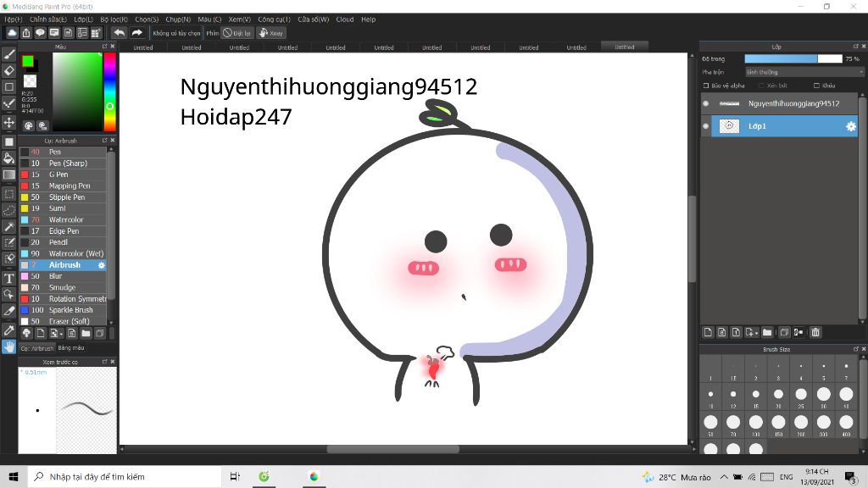The image size is (868, 488).
Task: Click the Undo arrow in the toolbar
Action: pos(120,32)
